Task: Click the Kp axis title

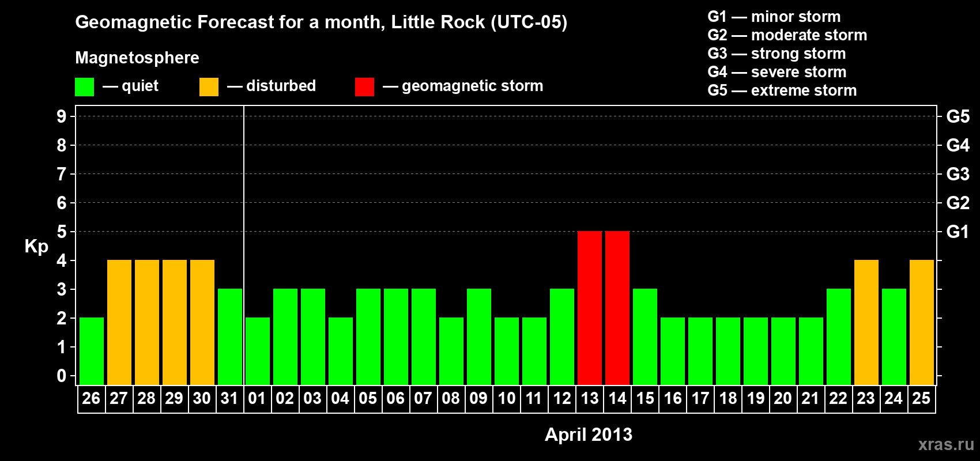Action: [x=36, y=247]
